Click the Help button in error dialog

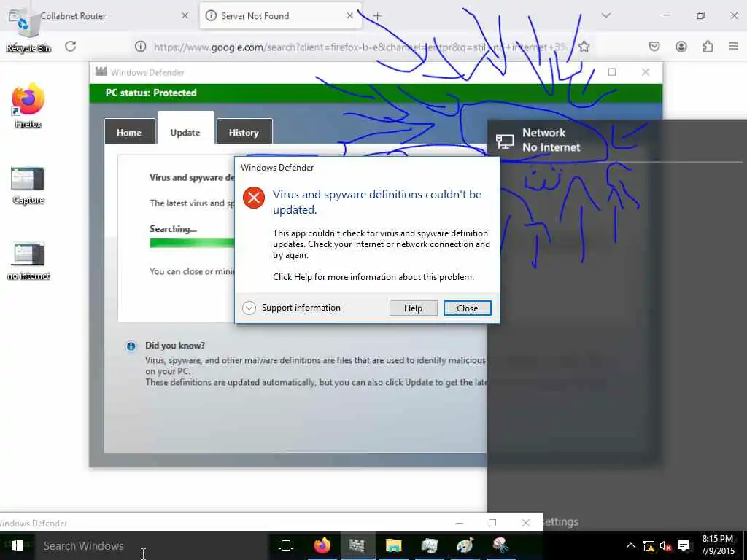pyautogui.click(x=413, y=308)
